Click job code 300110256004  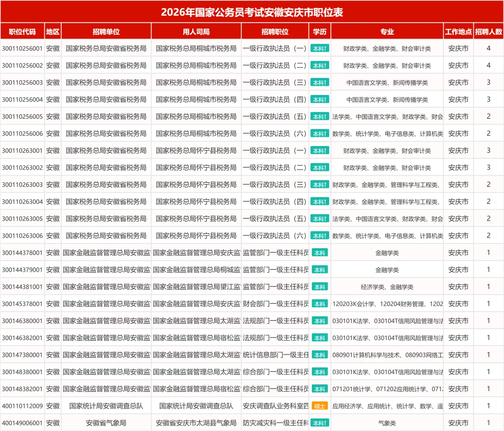point(22,100)
